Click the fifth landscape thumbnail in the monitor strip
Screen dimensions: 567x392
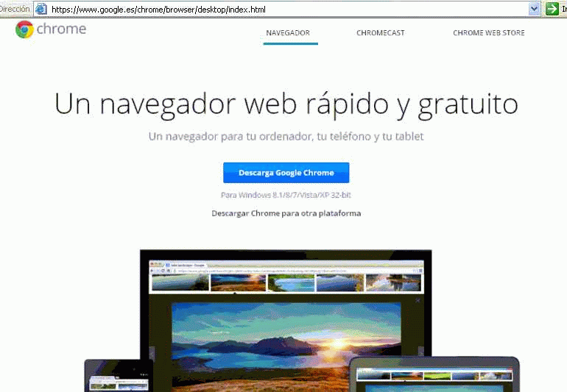tap(393, 282)
